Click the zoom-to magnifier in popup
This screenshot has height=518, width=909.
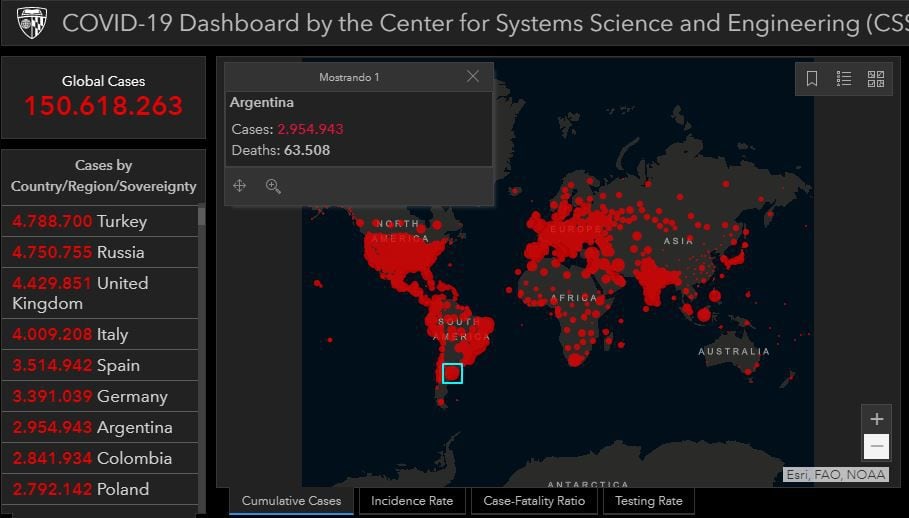(273, 186)
